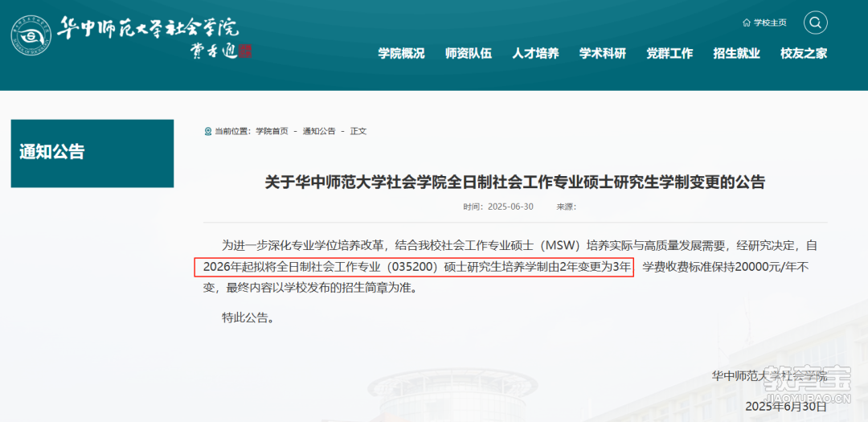This screenshot has height=422, width=868.
Task: Open the 学院概况 menu
Action: point(401,54)
